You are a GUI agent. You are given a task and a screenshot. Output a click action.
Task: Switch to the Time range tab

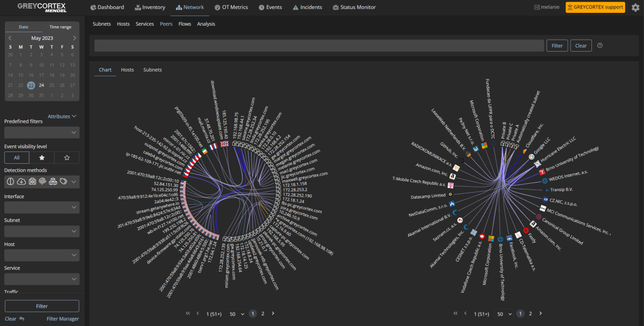click(x=61, y=27)
